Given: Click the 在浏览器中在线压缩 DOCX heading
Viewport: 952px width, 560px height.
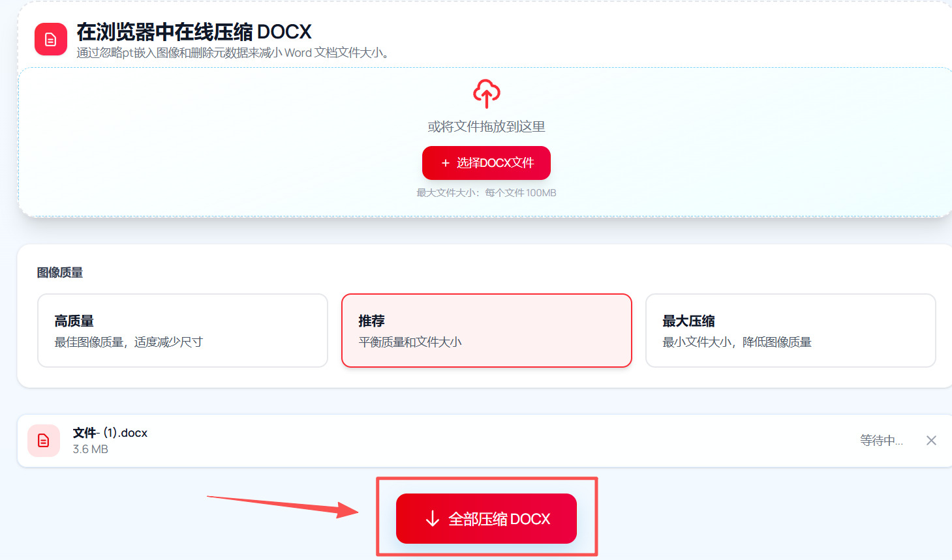Looking at the screenshot, I should [x=194, y=31].
